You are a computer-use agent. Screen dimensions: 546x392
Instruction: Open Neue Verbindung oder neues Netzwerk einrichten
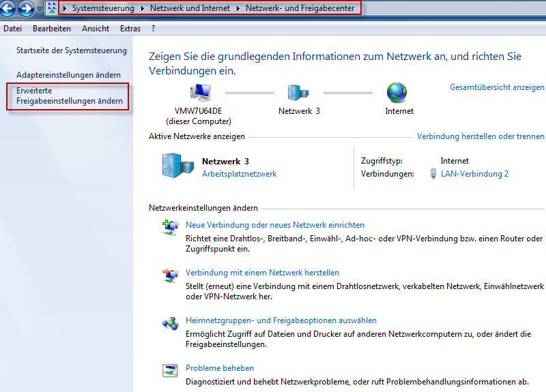[275, 225]
